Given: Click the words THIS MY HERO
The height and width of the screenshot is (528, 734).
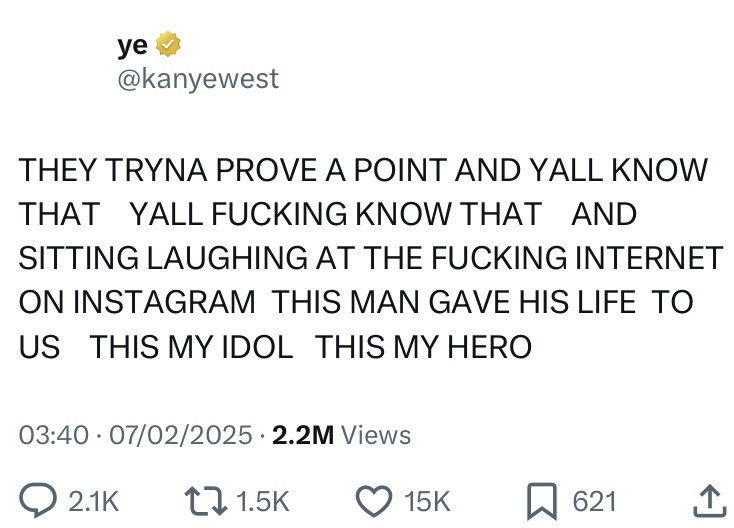Looking at the screenshot, I should pos(423,347).
